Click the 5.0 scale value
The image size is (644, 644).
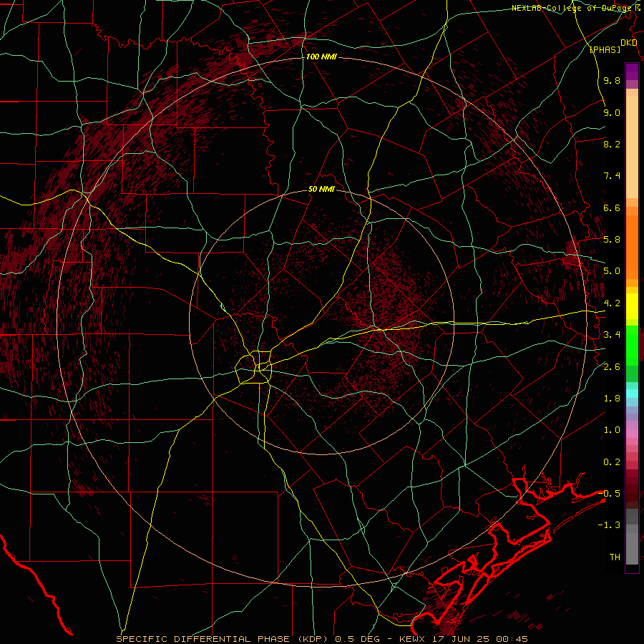point(612,271)
